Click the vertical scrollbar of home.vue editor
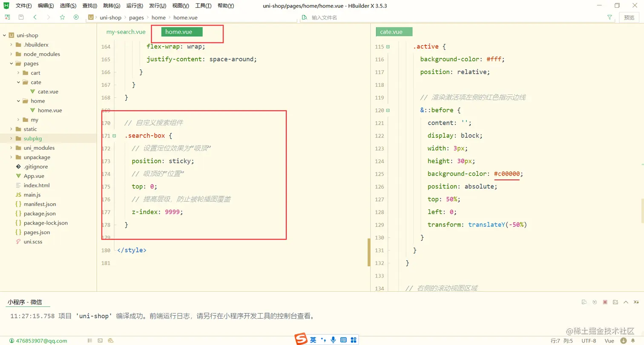 [369, 252]
